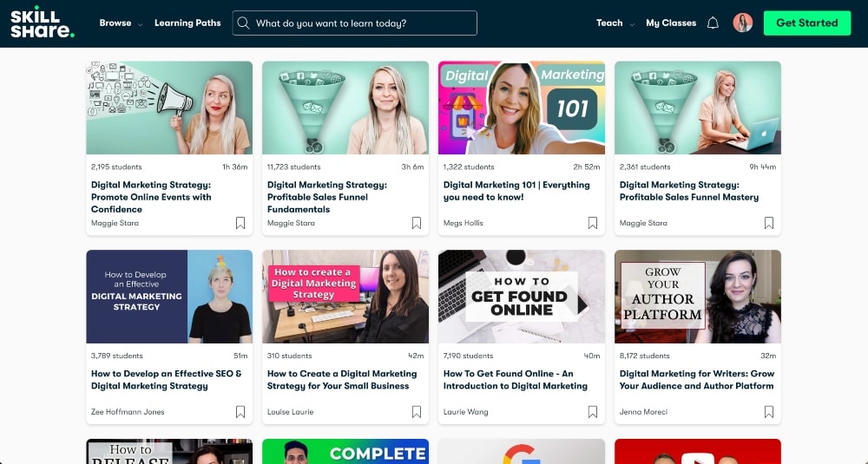Open the Skillshare logo home link

42,23
